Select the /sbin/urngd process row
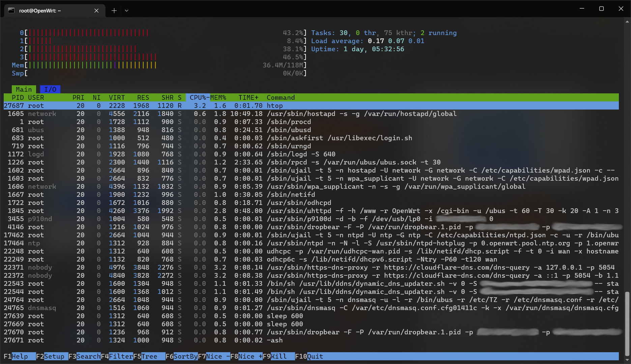The width and height of the screenshot is (631, 364). (311, 146)
